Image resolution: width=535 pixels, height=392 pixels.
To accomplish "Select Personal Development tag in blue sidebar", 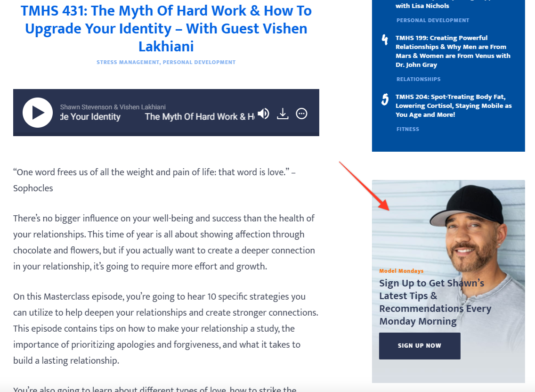I will pos(433,20).
